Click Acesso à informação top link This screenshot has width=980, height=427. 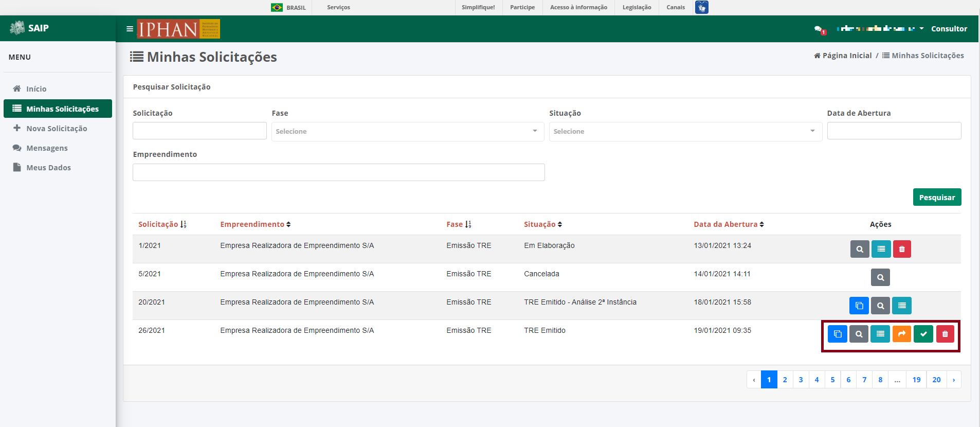click(578, 7)
